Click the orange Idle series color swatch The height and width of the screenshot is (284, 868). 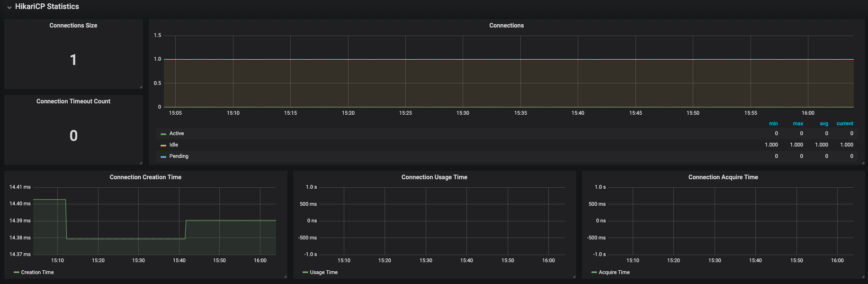click(163, 146)
